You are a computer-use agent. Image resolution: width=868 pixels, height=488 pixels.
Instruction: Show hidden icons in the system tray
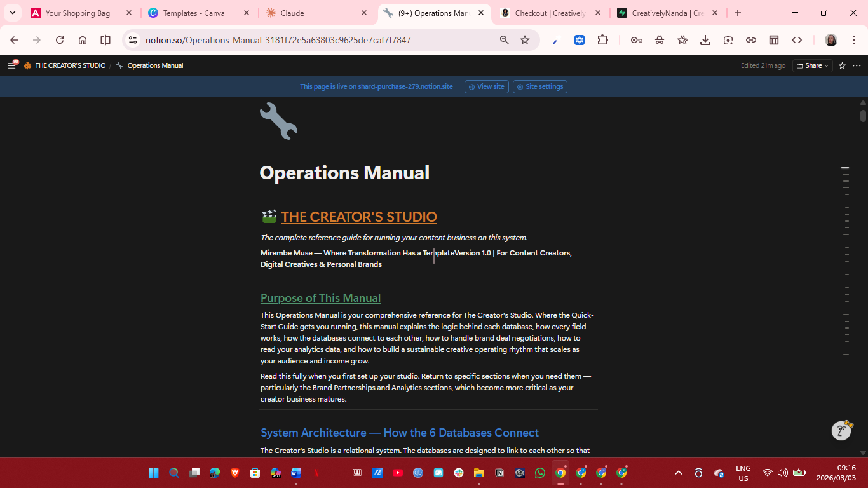[x=679, y=473]
